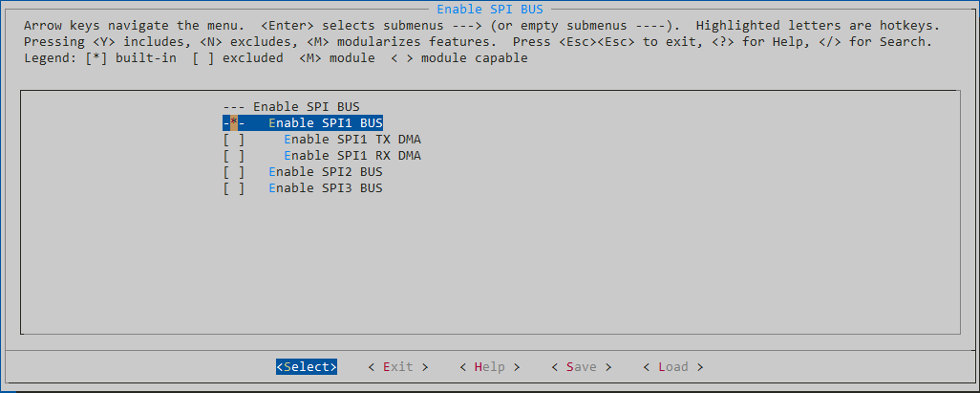The image size is (980, 393).
Task: Click the 'Enable SPI1 TX DMA' label
Action: 352,139
